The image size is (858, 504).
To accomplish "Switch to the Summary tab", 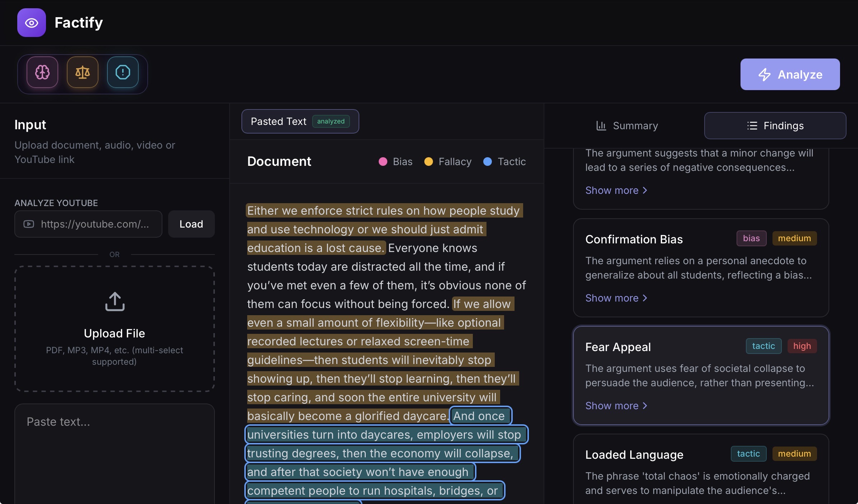I will (627, 126).
